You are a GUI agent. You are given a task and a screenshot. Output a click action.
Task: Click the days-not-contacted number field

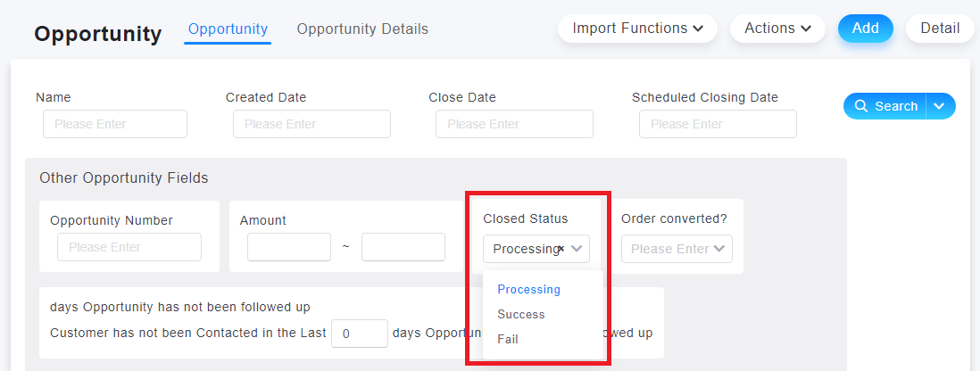pos(360,334)
